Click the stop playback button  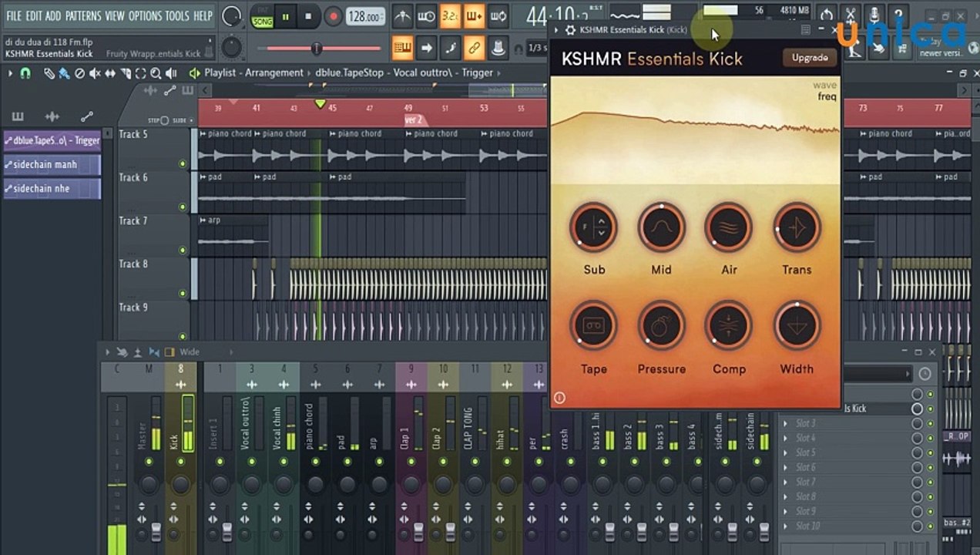[309, 15]
